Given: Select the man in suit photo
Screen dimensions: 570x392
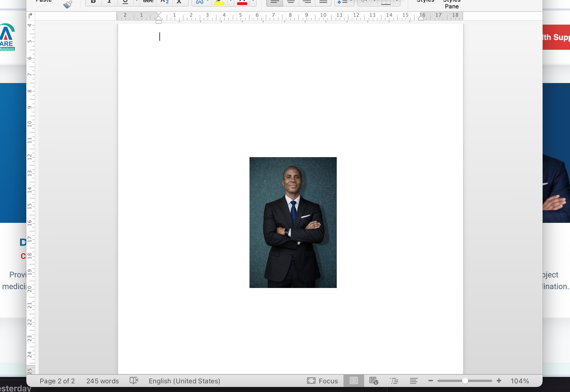Looking at the screenshot, I should pyautogui.click(x=293, y=222).
